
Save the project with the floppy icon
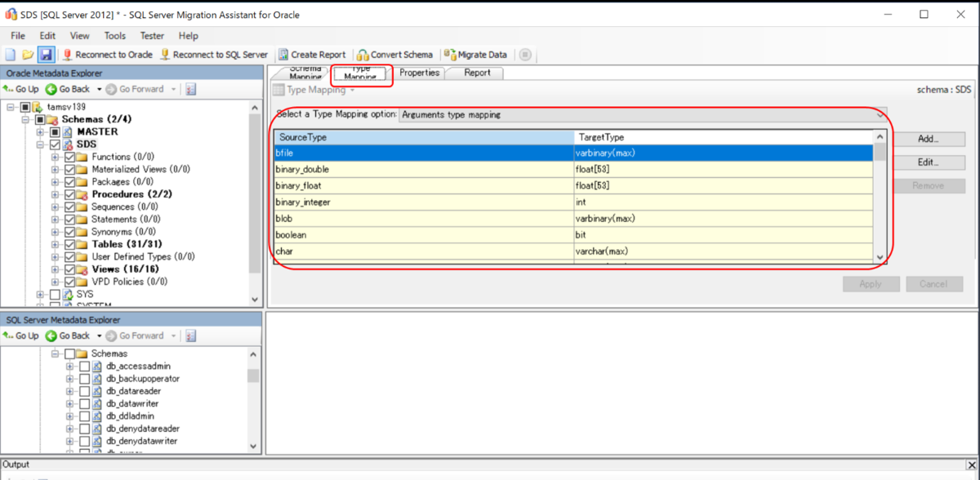click(x=47, y=55)
